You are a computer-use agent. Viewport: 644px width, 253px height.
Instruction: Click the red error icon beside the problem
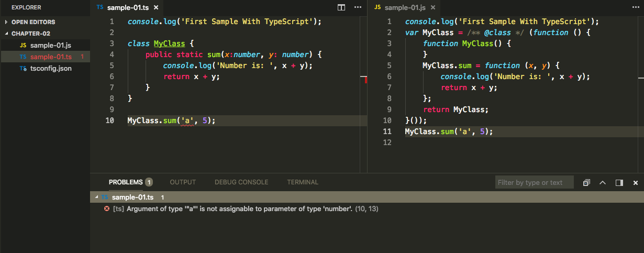tap(107, 208)
